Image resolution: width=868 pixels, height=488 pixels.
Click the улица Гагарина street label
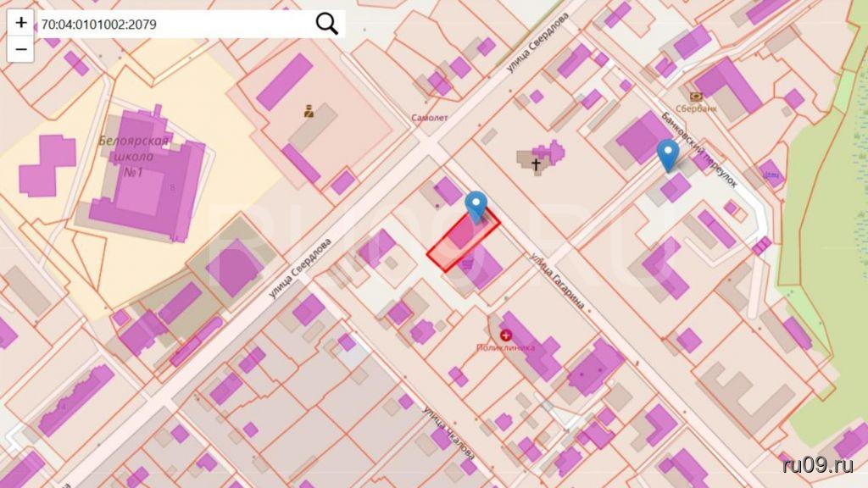[558, 283]
